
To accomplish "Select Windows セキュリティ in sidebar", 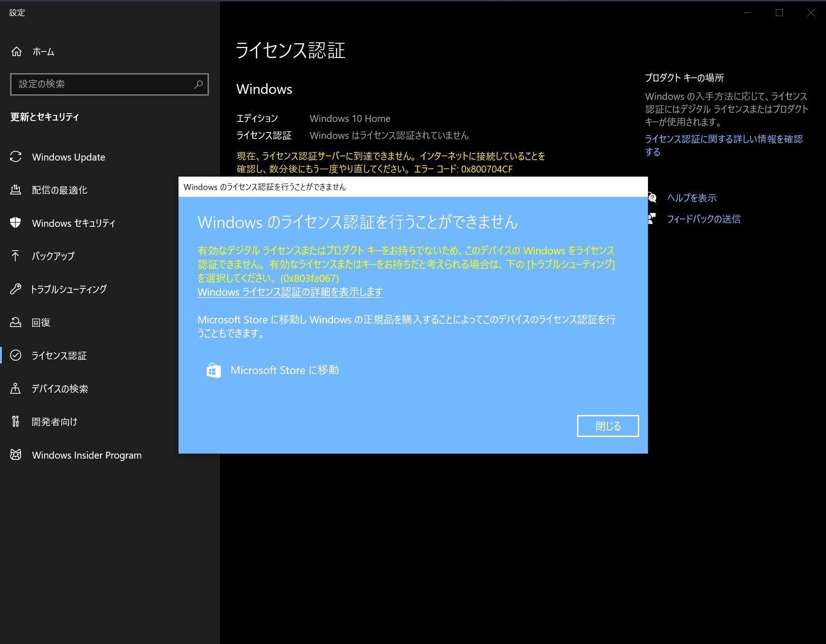I will pos(74,223).
